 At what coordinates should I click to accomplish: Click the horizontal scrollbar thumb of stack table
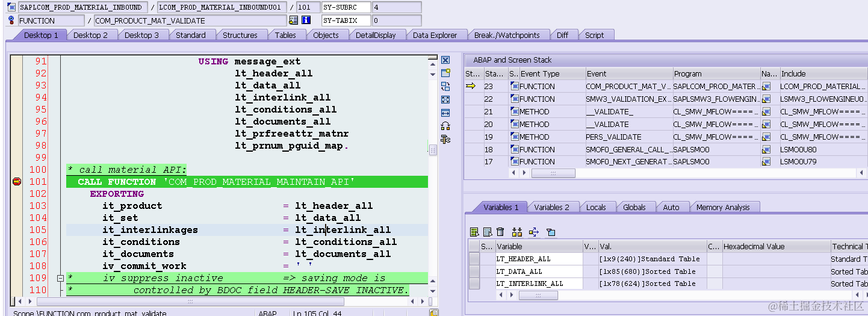pyautogui.click(x=553, y=173)
